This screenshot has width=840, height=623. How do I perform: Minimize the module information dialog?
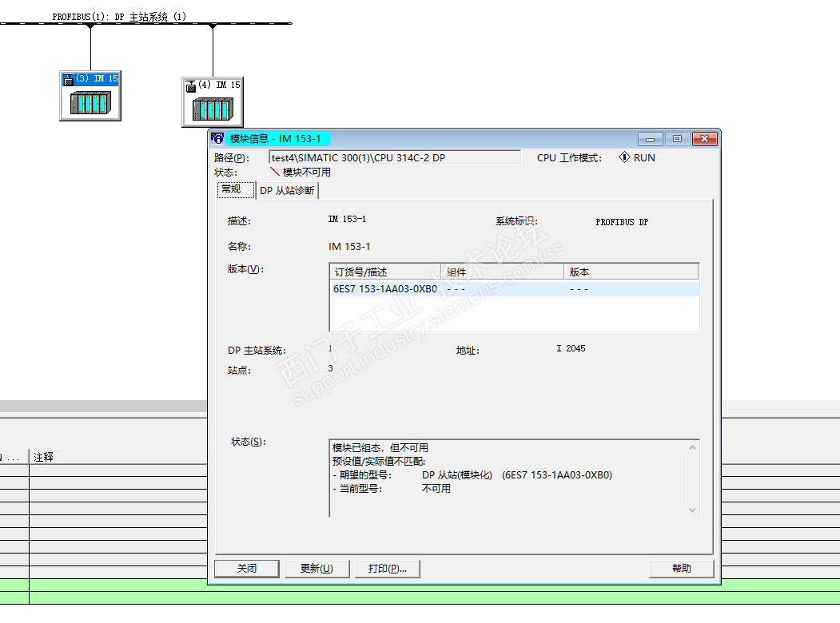(x=651, y=139)
